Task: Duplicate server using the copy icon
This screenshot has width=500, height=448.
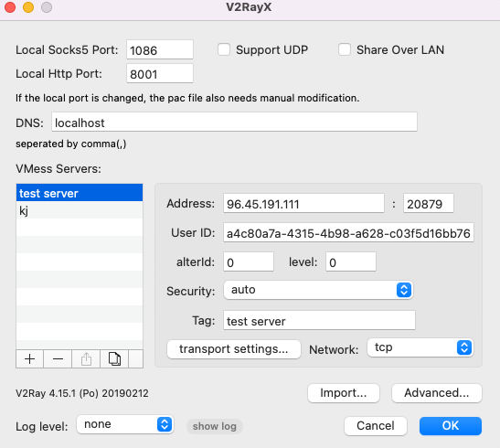Action: (x=114, y=359)
